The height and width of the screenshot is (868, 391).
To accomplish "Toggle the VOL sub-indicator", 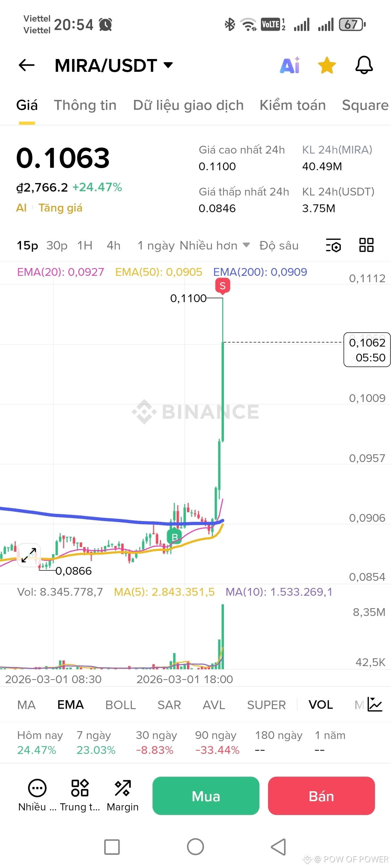I will (321, 704).
